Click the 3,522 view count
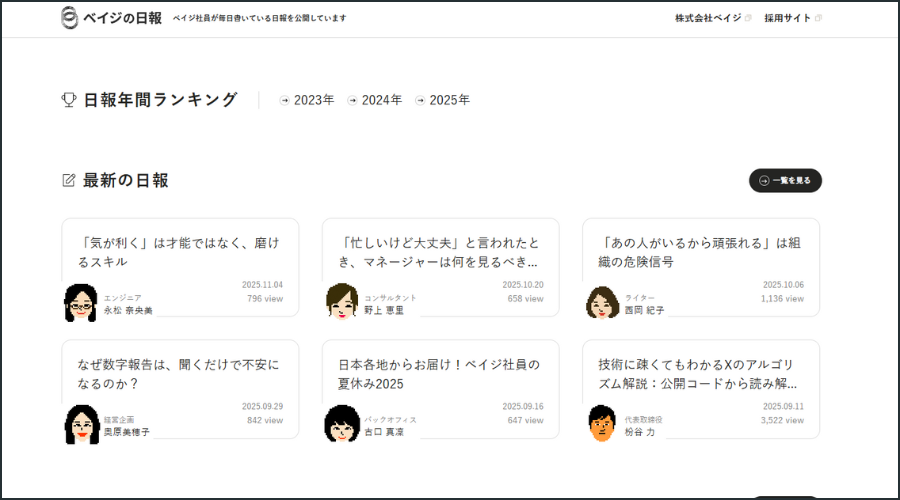This screenshot has height=500, width=900. [x=782, y=420]
